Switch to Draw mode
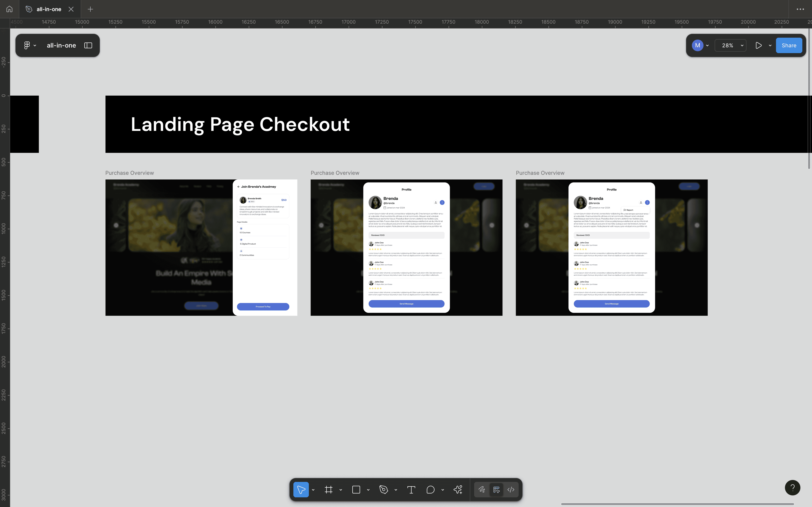Viewport: 812px width, 507px height. pyautogui.click(x=481, y=490)
